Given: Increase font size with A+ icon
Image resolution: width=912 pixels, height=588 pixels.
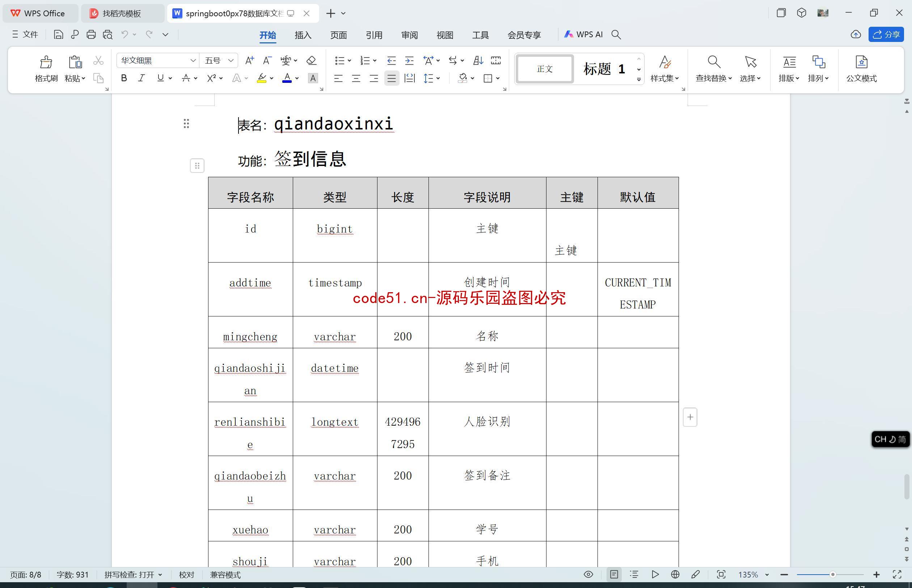Looking at the screenshot, I should pos(249,60).
